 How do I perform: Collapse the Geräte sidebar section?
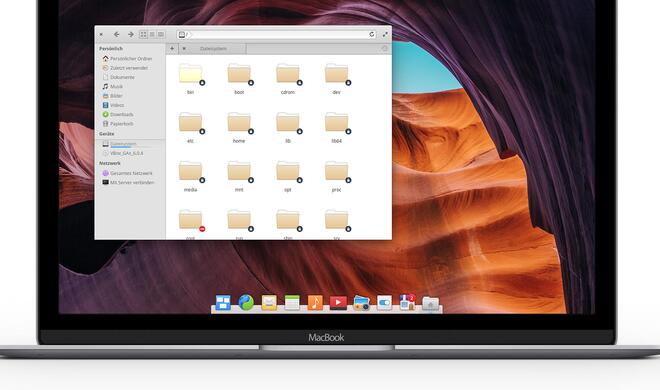coord(106,134)
